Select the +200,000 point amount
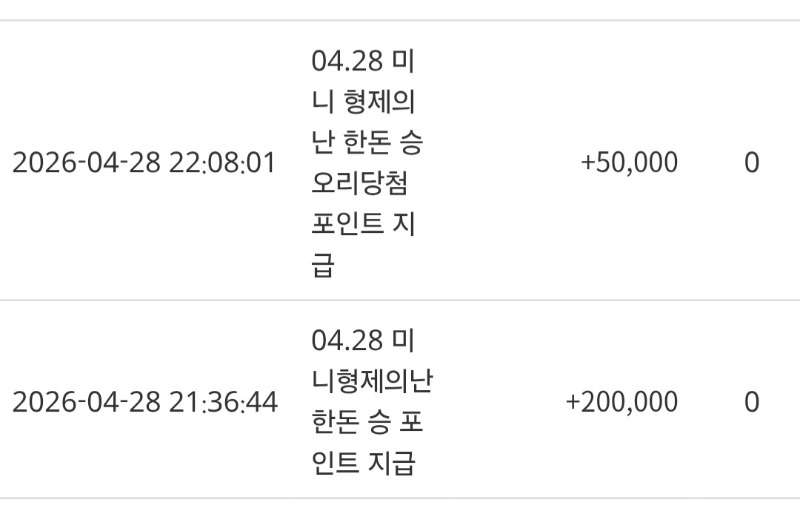The width and height of the screenshot is (800, 514). [621, 402]
